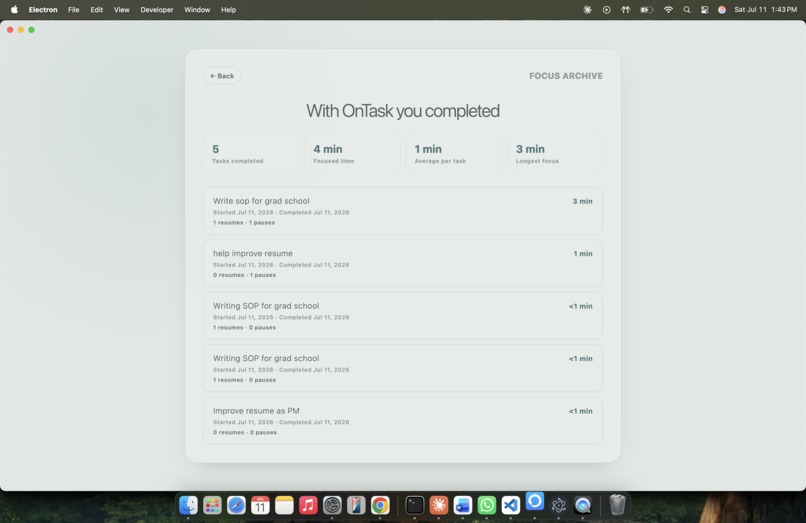Minimize the window with the yellow button

coord(21,30)
